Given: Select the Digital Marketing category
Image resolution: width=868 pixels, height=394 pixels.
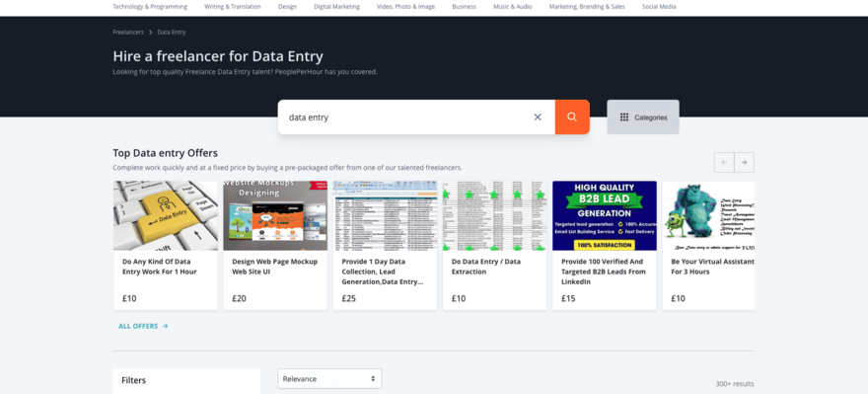Looking at the screenshot, I should pyautogui.click(x=336, y=7).
